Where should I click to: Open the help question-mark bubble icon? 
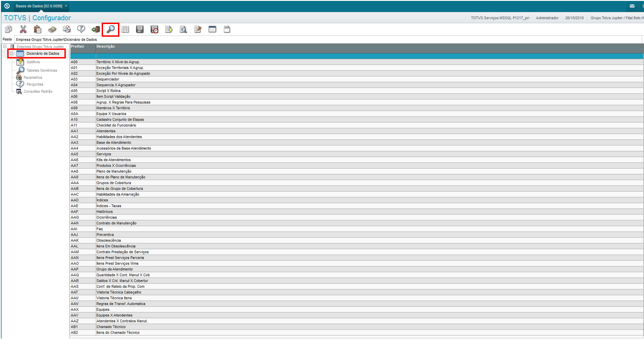point(81,29)
